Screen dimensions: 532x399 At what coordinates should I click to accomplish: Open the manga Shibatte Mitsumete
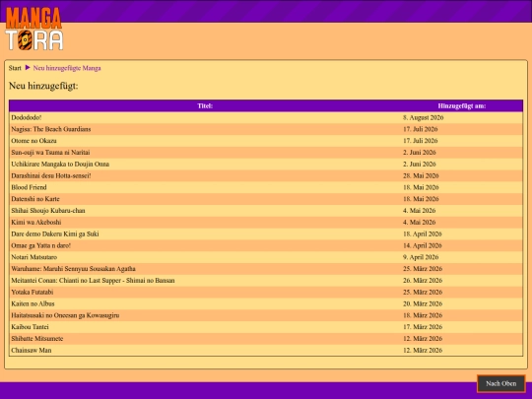tap(37, 339)
